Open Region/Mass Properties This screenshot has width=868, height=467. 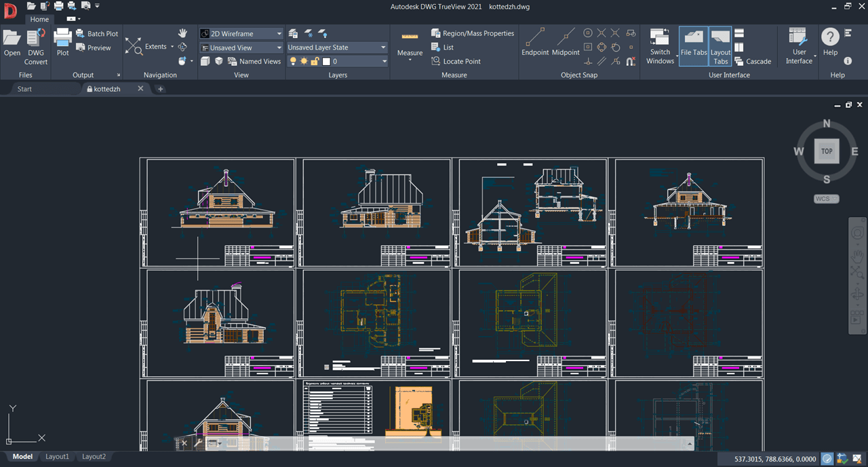pyautogui.click(x=473, y=33)
